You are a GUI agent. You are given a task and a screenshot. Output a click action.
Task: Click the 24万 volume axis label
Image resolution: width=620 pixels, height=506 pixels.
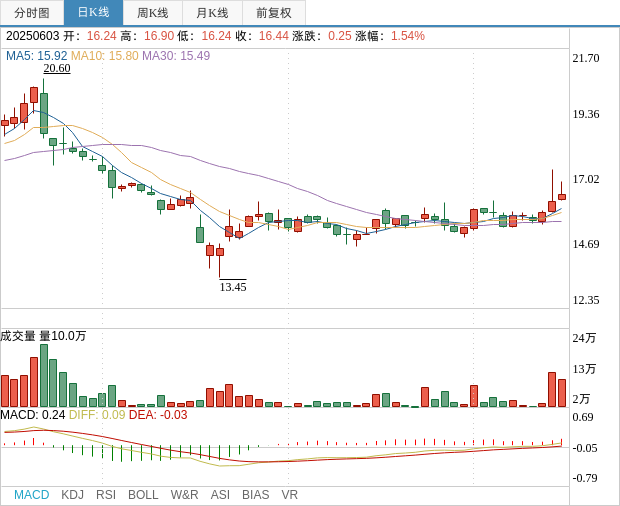[x=584, y=338]
